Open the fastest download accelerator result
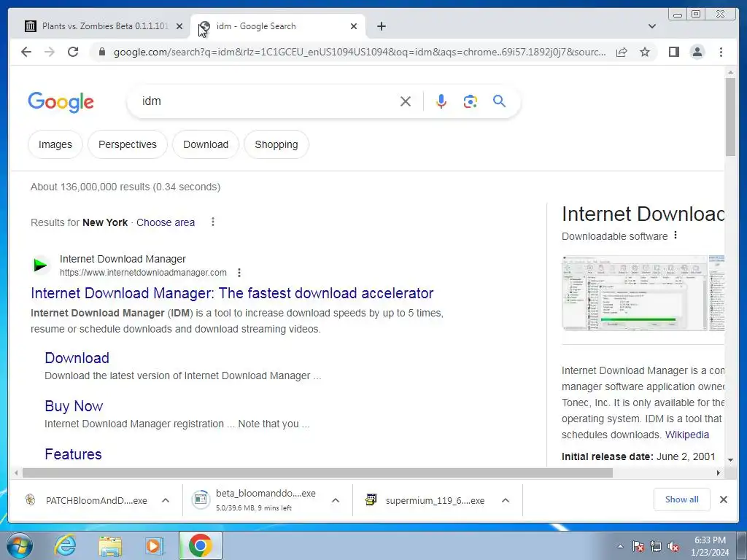The height and width of the screenshot is (560, 747). click(x=232, y=293)
